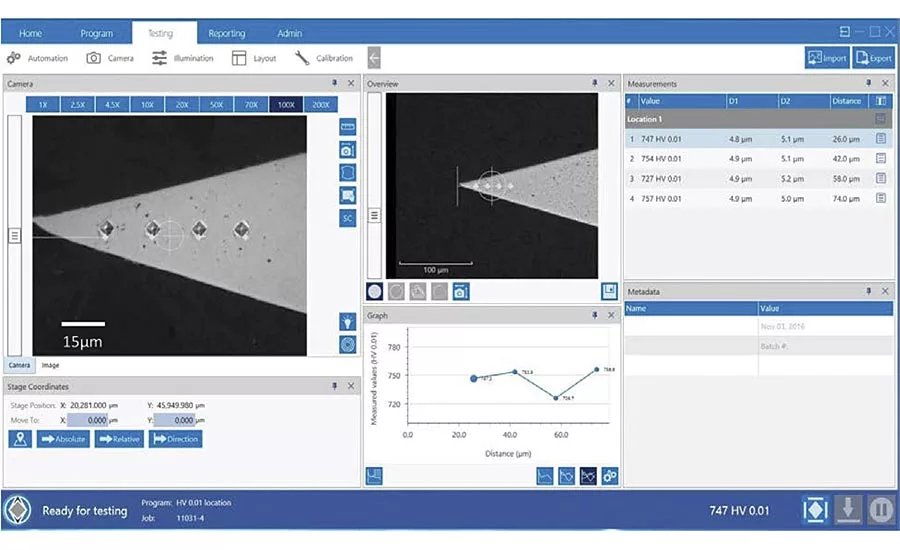Click the SC button beside the camera view
900x550 pixels.
pos(347,218)
